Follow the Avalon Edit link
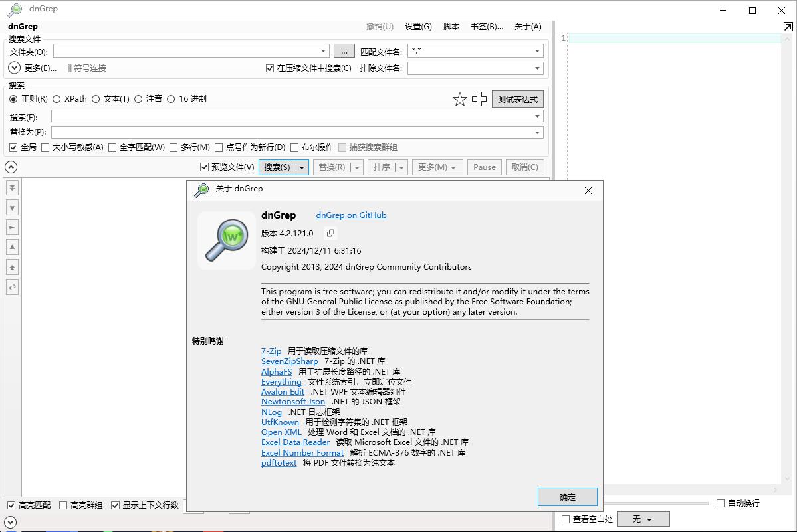Image resolution: width=797 pixels, height=532 pixels. click(x=283, y=392)
